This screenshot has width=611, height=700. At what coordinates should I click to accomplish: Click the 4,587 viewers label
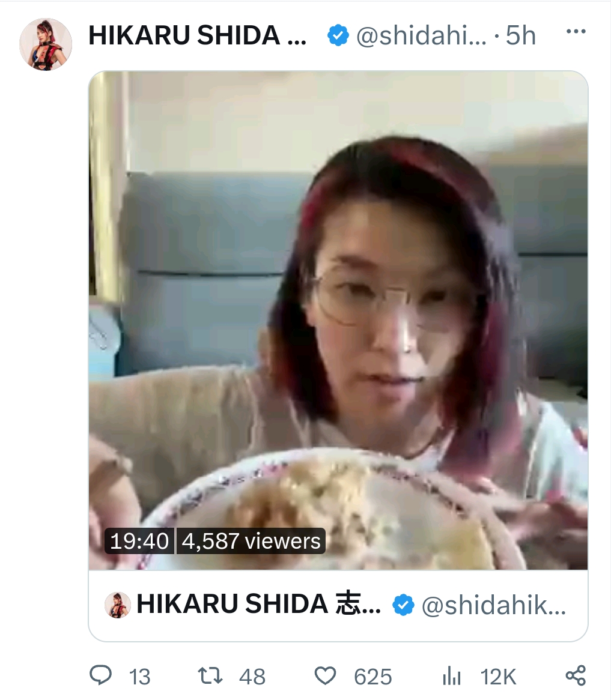click(x=251, y=541)
